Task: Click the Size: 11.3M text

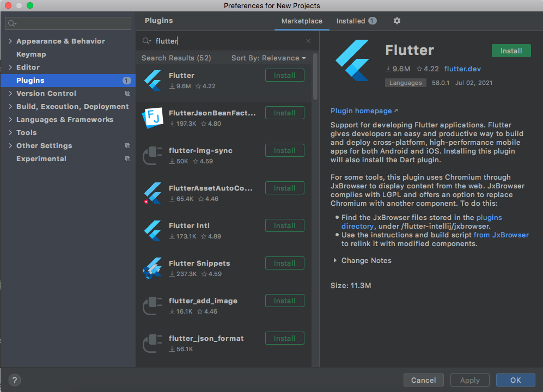Action: click(x=351, y=286)
